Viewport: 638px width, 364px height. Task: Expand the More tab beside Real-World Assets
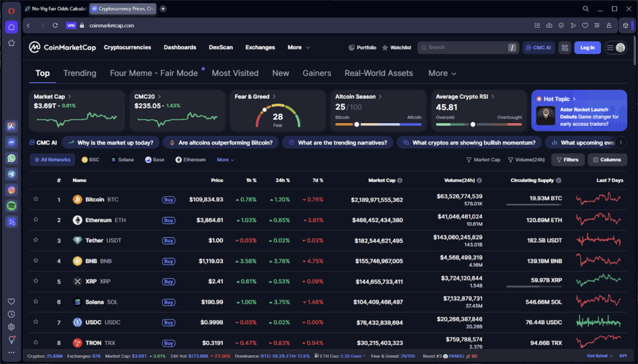coord(442,73)
